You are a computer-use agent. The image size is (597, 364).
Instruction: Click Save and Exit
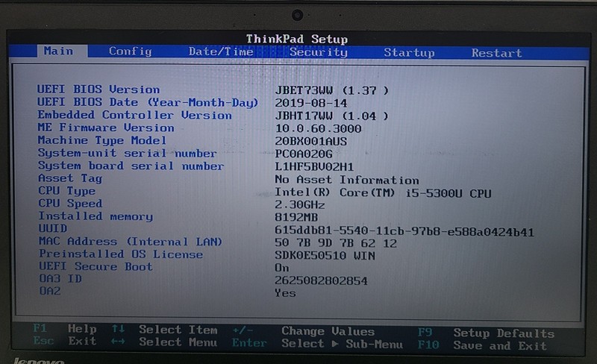pyautogui.click(x=500, y=345)
